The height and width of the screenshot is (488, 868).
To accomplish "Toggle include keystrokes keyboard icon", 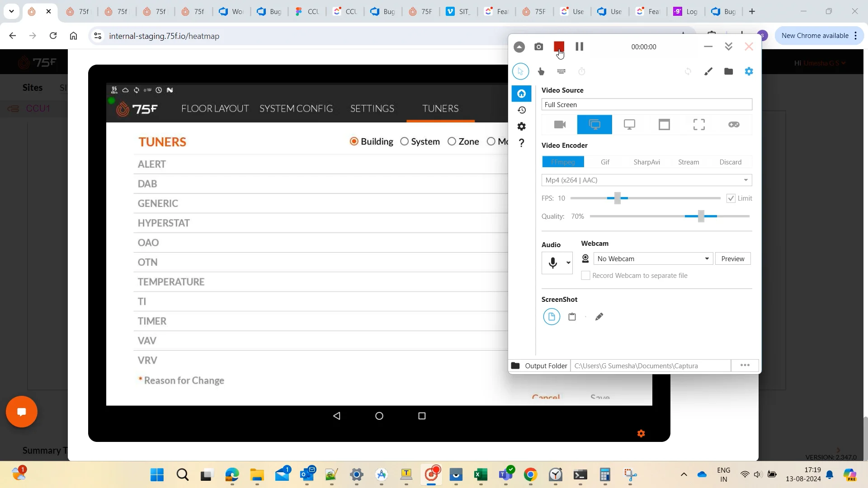I will click(x=561, y=71).
